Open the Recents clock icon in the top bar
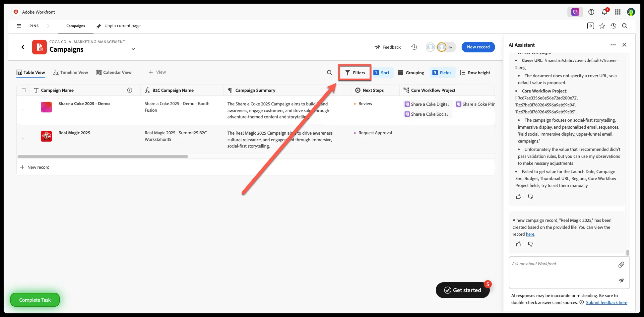Viewport: 644px width, 317px height. coord(613,26)
